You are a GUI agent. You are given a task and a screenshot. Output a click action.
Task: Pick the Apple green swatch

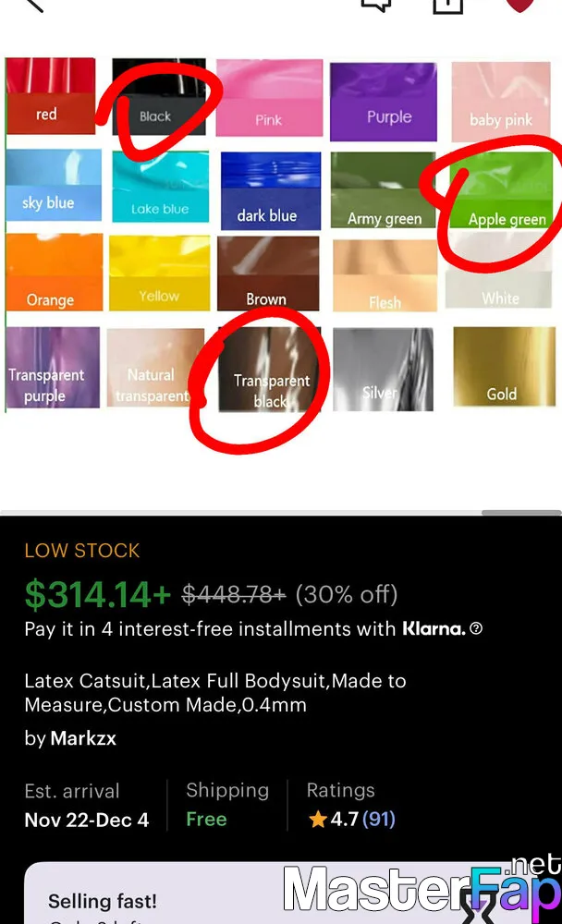(501, 189)
